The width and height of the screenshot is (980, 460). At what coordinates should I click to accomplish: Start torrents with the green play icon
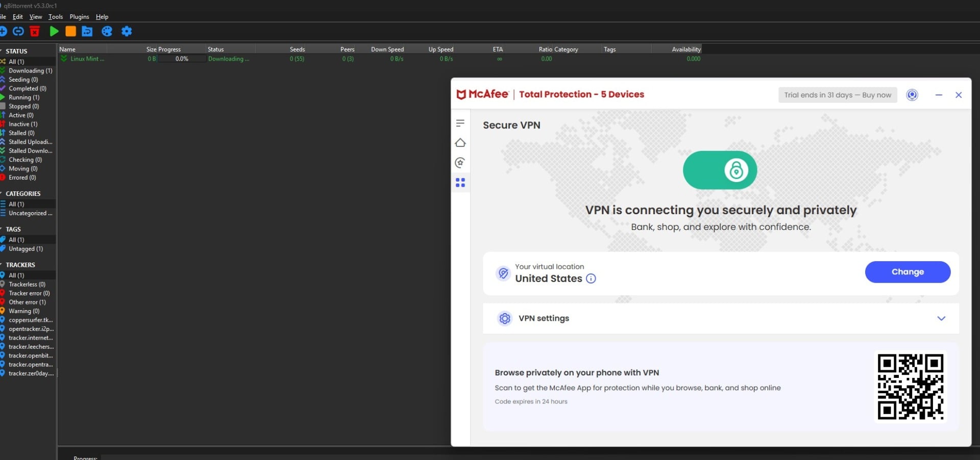pos(54,32)
